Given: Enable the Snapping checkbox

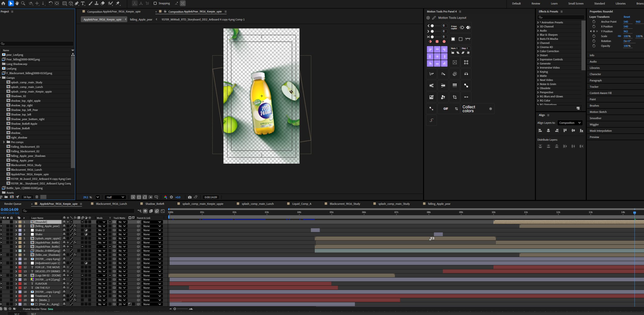Looking at the screenshot, I should click(x=155, y=3).
